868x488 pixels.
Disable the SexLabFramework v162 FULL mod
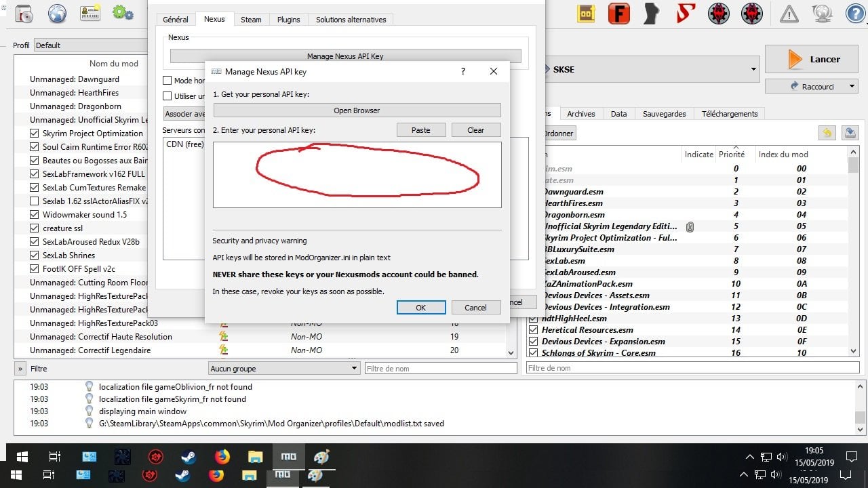[35, 174]
